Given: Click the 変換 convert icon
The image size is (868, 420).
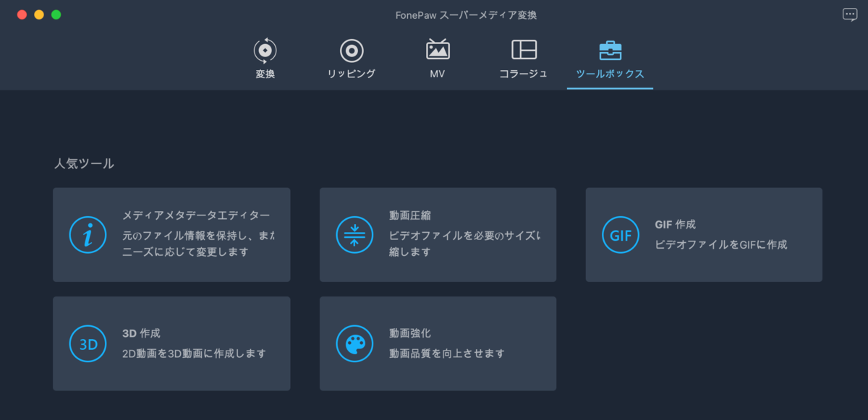Looking at the screenshot, I should pyautogui.click(x=265, y=50).
